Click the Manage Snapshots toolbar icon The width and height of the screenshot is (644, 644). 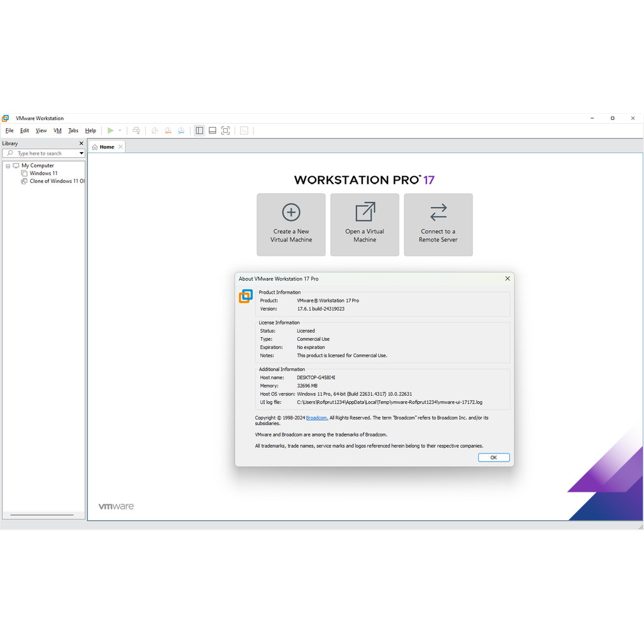[181, 131]
